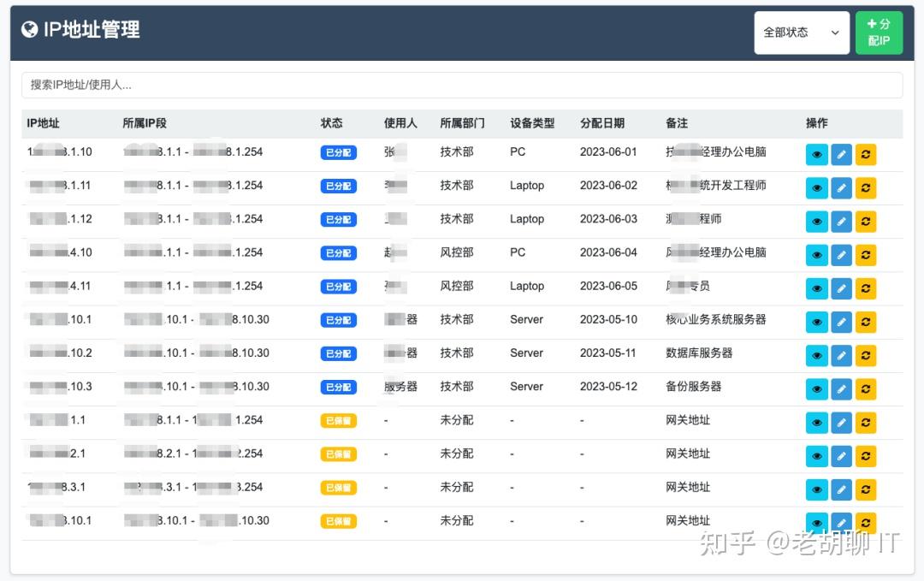Click the 使用人 column header
924x581 pixels.
[x=400, y=123]
